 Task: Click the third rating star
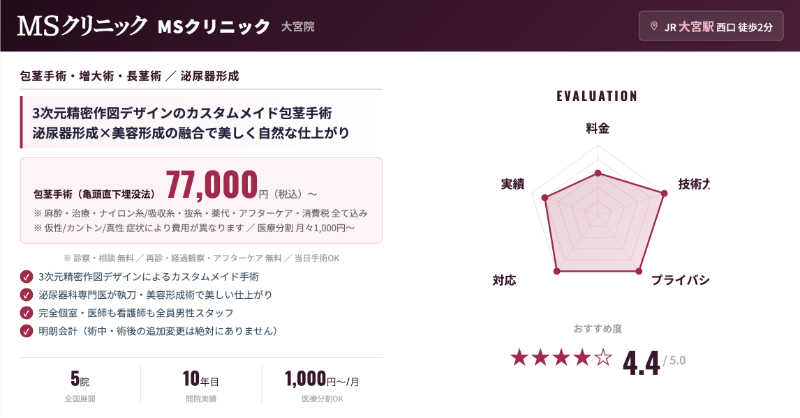coord(561,357)
